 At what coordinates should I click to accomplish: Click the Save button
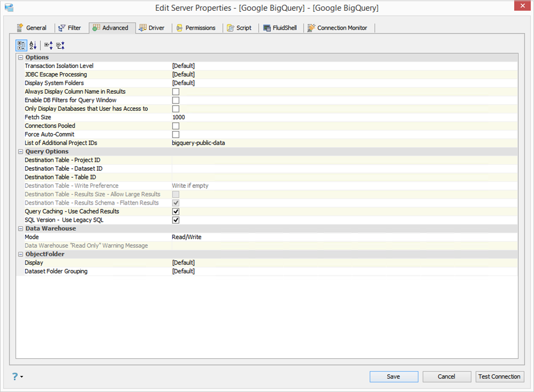pyautogui.click(x=394, y=376)
